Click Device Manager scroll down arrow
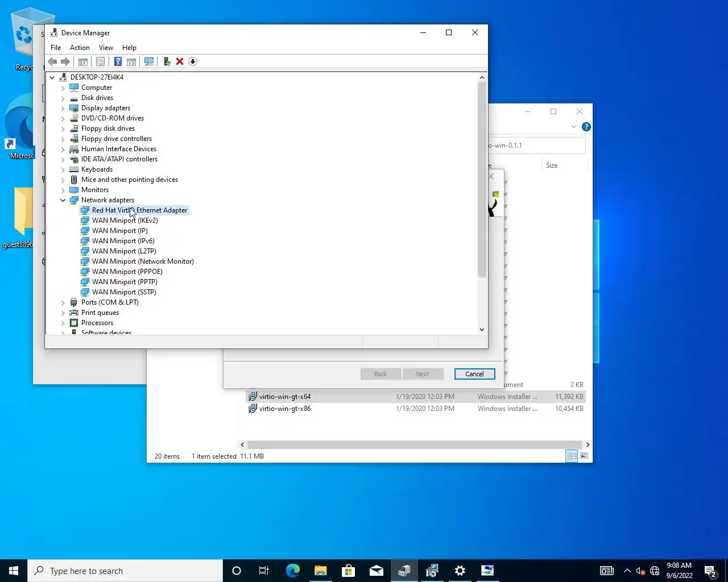The image size is (728, 582). tap(482, 329)
